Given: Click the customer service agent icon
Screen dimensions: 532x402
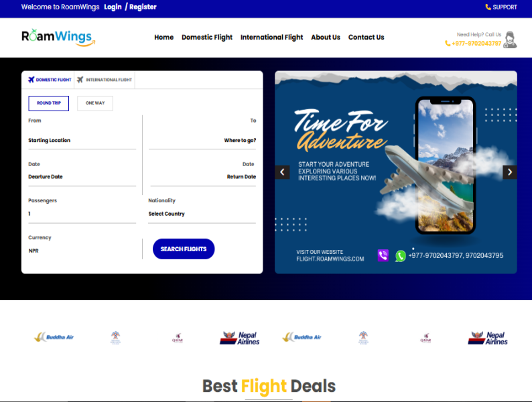Looking at the screenshot, I should coord(510,40).
